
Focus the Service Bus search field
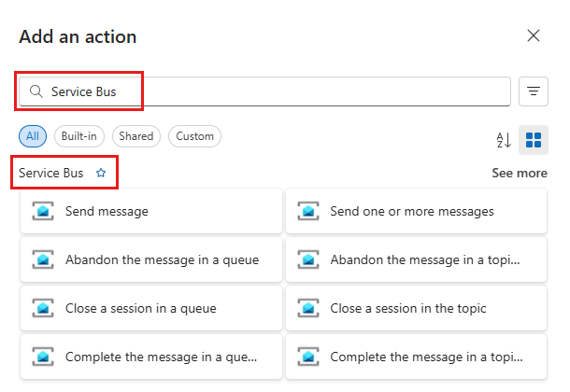280,91
